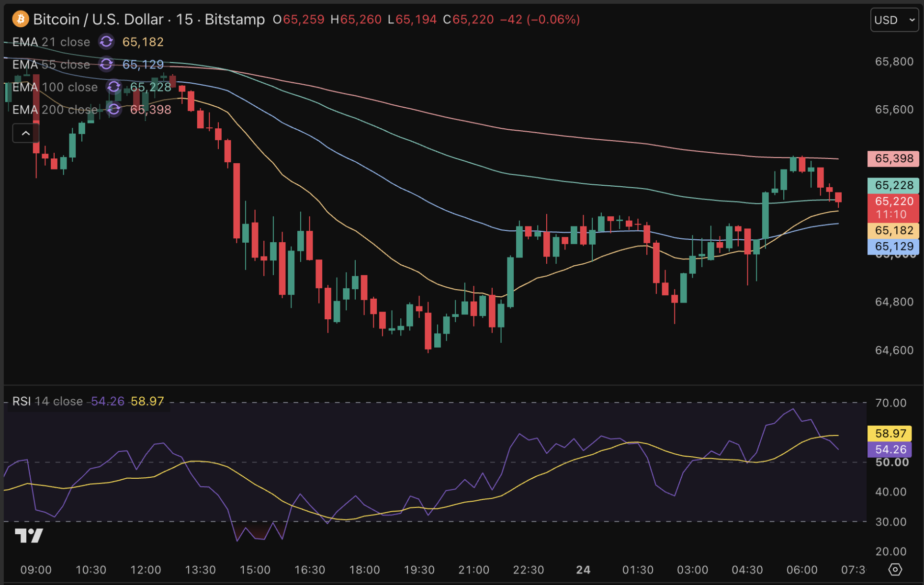Click the blue 65,129 price axis label

(x=893, y=247)
